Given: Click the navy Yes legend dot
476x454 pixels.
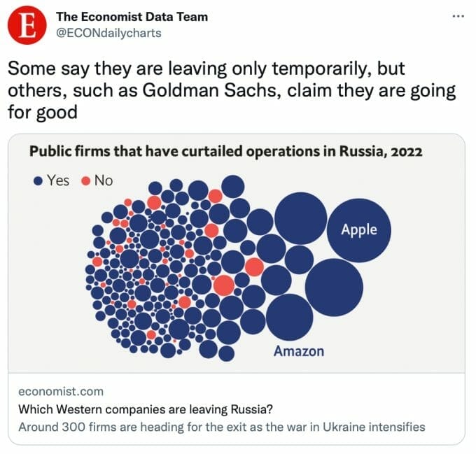Looking at the screenshot, I should tap(38, 180).
